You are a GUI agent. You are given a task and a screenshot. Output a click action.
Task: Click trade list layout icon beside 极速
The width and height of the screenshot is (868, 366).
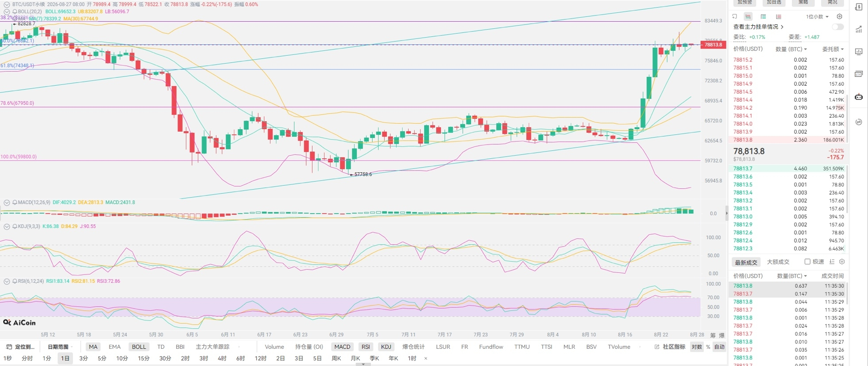tap(832, 262)
